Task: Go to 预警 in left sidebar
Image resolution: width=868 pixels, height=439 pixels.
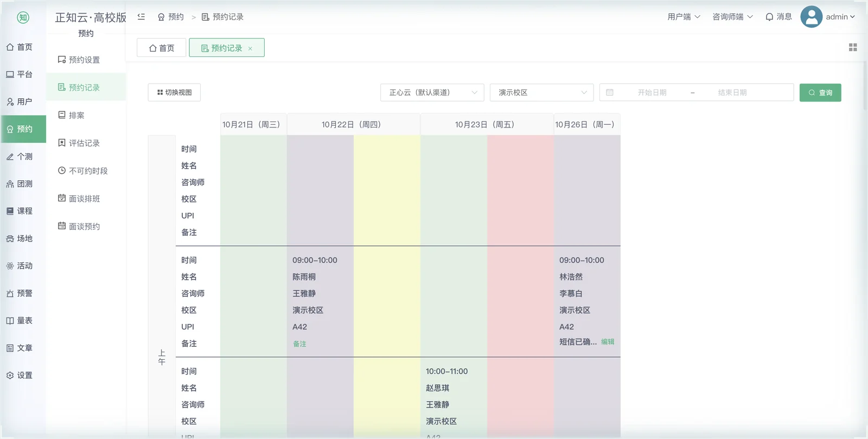Action: (x=20, y=293)
